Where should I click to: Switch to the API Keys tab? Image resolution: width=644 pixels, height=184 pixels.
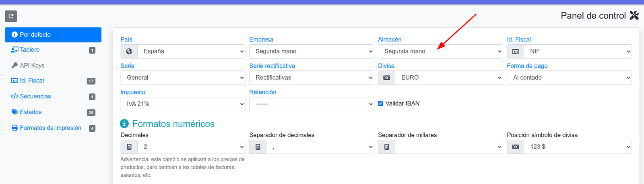click(53, 65)
